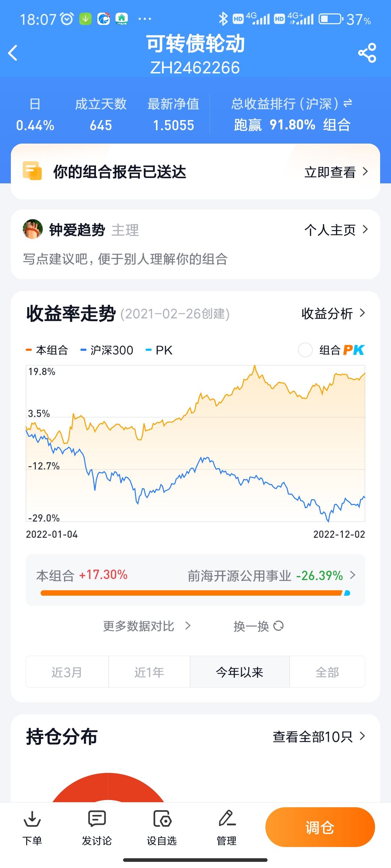Tap the 钟爱趋势 profile avatar

pos(33,229)
